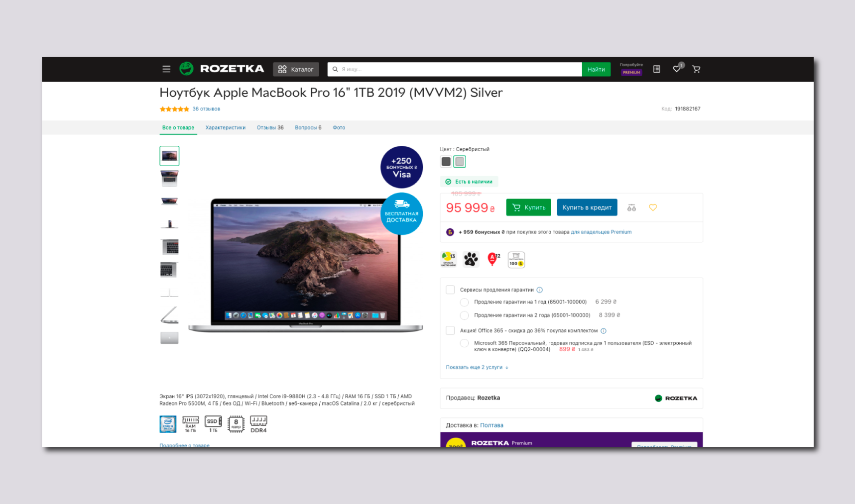Open the Каталог dropdown
This screenshot has height=504, width=855.
coord(296,69)
